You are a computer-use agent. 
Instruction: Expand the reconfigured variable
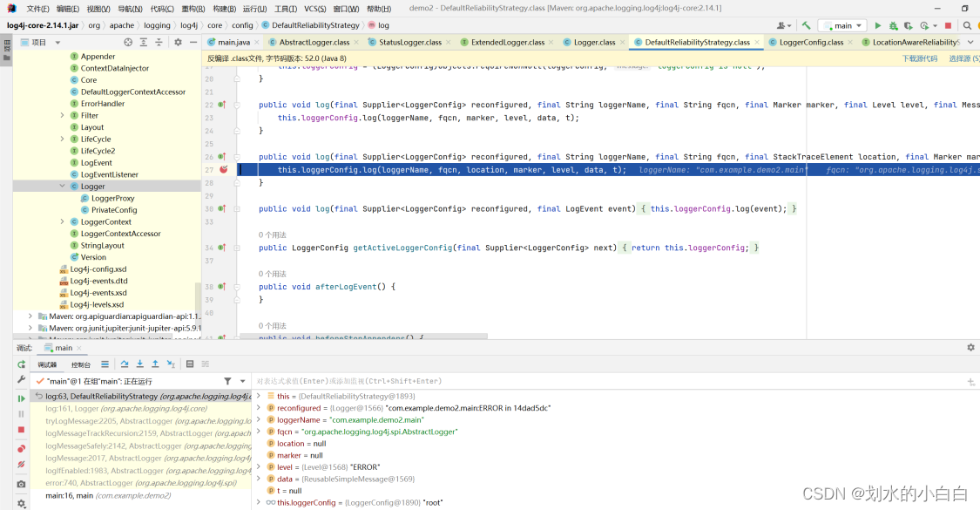pos(259,408)
